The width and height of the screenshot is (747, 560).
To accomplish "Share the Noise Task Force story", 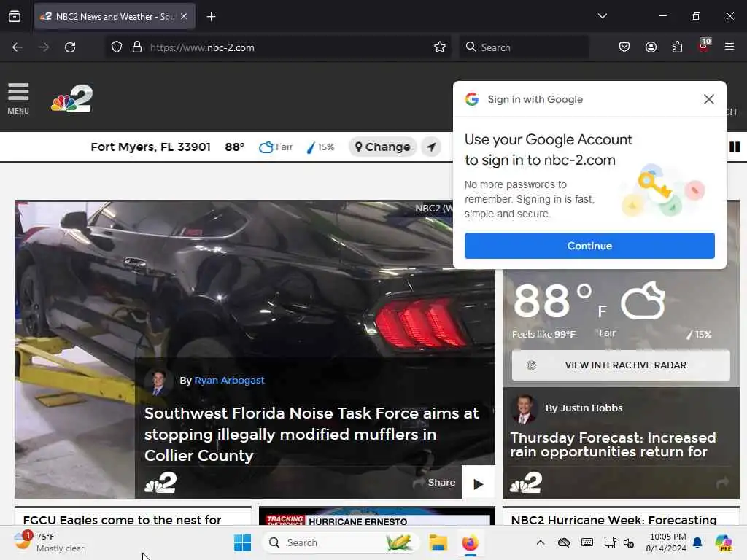I will click(x=434, y=483).
